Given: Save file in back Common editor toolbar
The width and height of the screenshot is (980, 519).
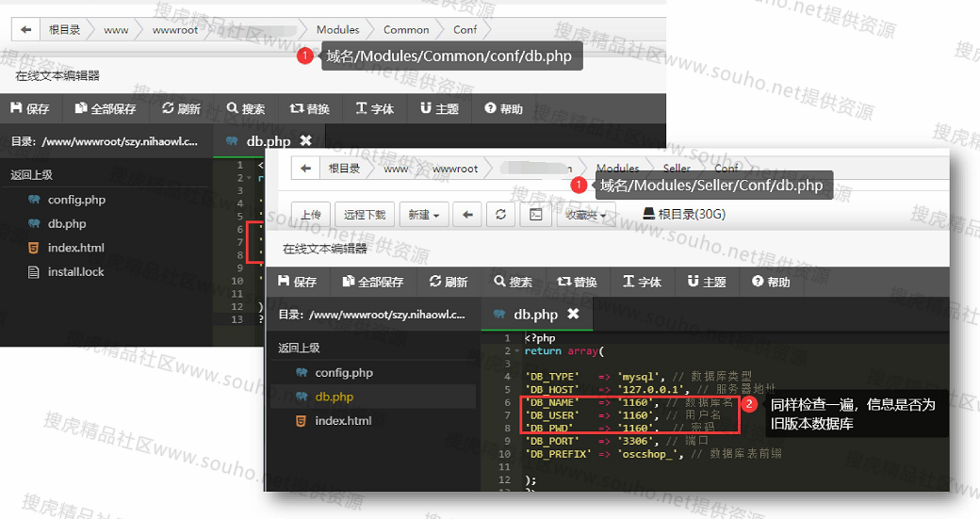Looking at the screenshot, I should coord(30,108).
